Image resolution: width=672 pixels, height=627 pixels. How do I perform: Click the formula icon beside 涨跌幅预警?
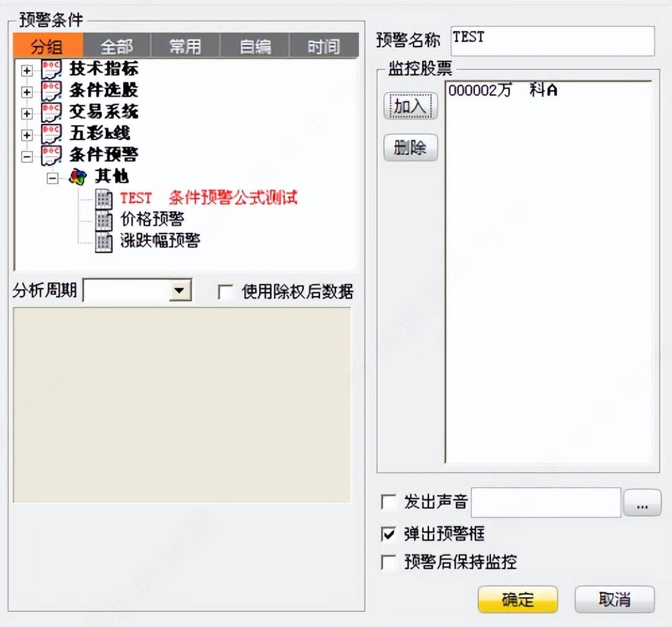(104, 242)
